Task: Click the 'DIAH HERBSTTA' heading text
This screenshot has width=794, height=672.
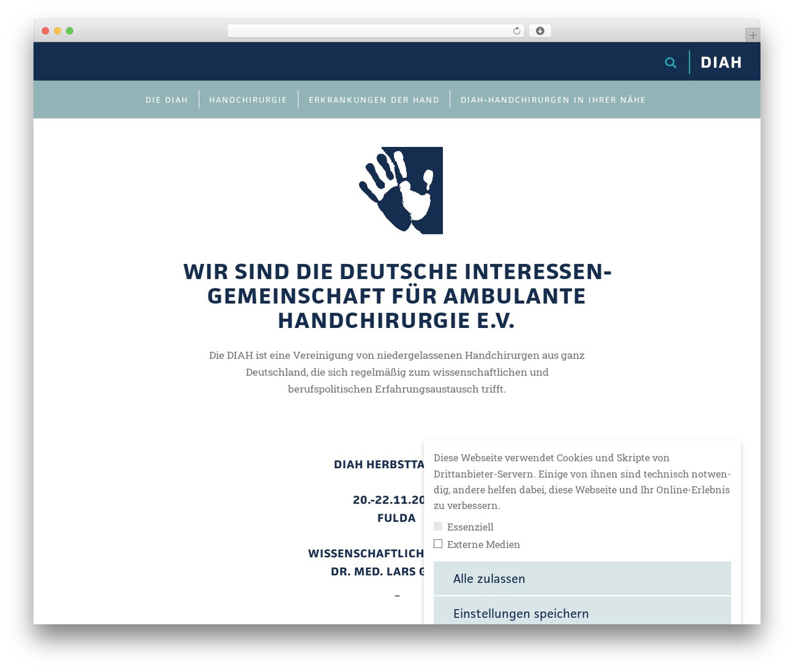Action: tap(379, 464)
